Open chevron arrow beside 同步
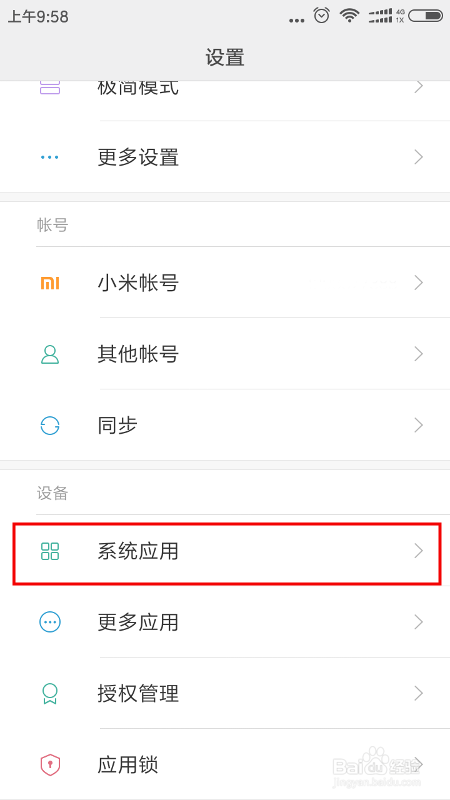 (419, 425)
